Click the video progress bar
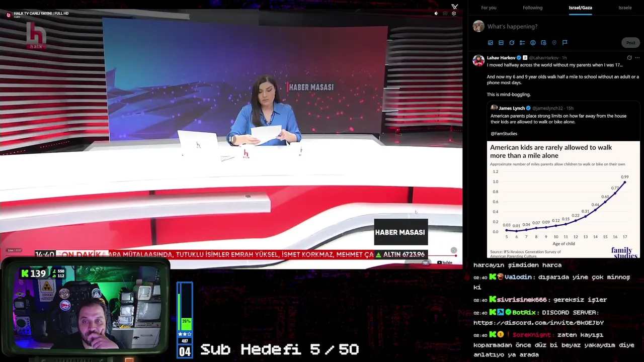Image resolution: width=644 pixels, height=362 pixels. 231,255
